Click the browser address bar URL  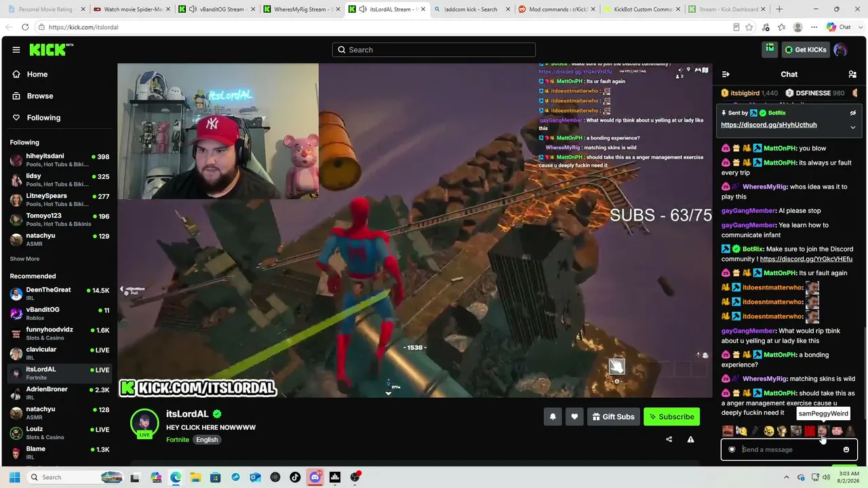(x=83, y=27)
